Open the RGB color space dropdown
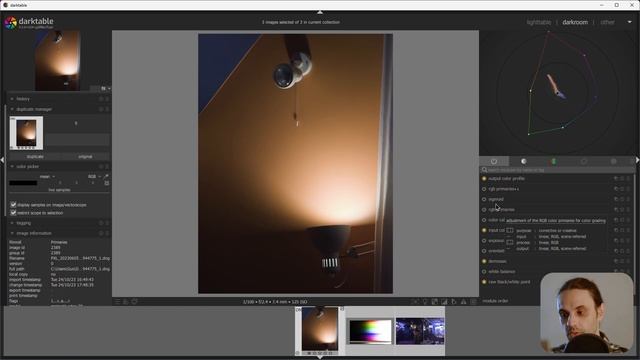 click(94, 176)
